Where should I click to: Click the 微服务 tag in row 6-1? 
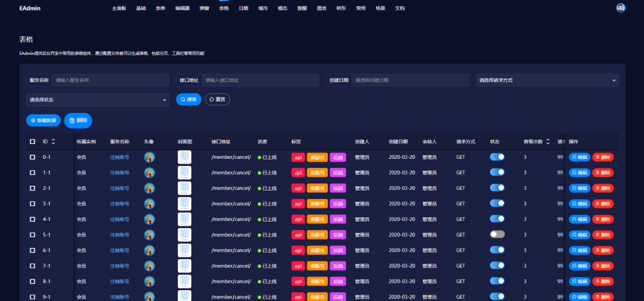[x=317, y=250]
